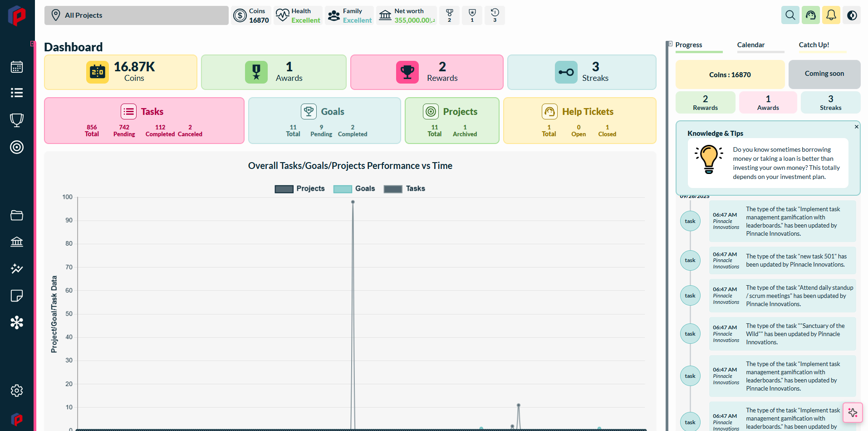Viewport: 868px width, 431px height.
Task: Open the sparkle chart insights icon in the sidebar
Action: pos(17,268)
